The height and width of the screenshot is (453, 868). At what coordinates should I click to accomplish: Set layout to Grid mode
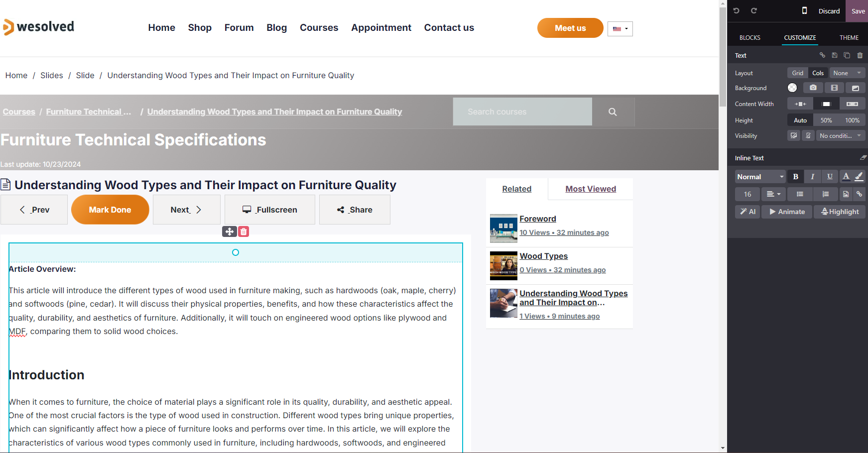pyautogui.click(x=797, y=73)
